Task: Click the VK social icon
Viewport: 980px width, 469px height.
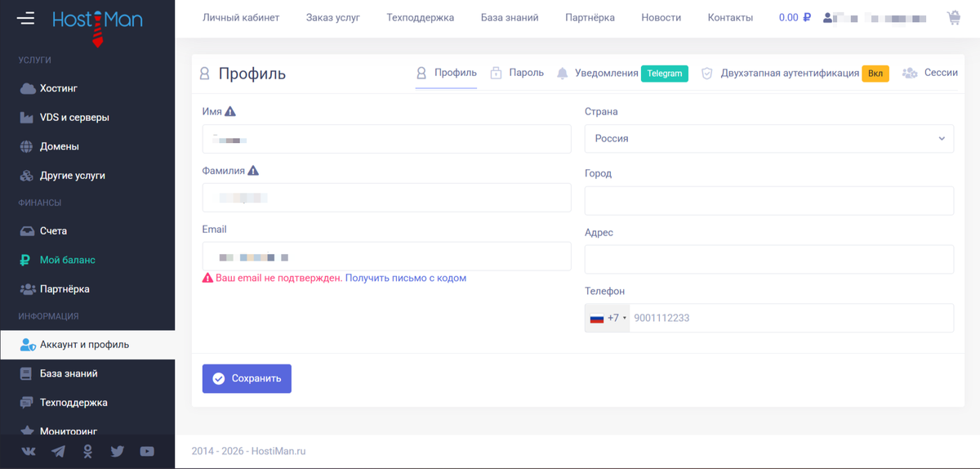Action: (x=29, y=451)
